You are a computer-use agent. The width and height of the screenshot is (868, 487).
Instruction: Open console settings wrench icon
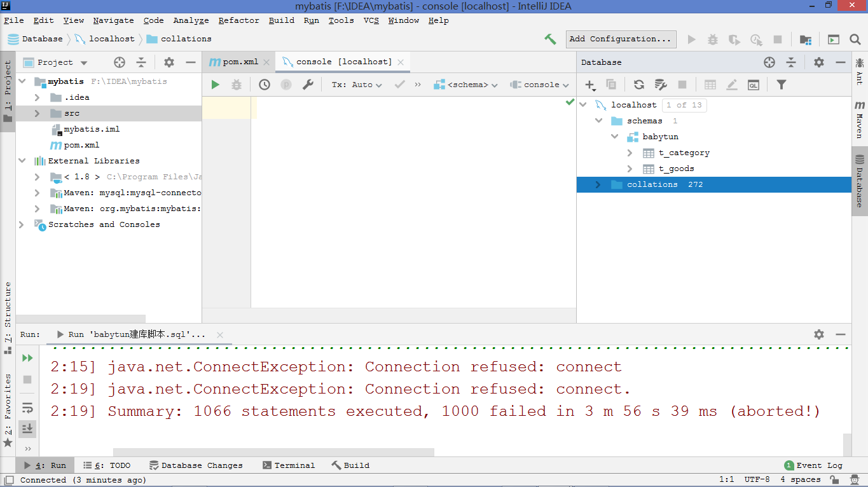pyautogui.click(x=308, y=85)
